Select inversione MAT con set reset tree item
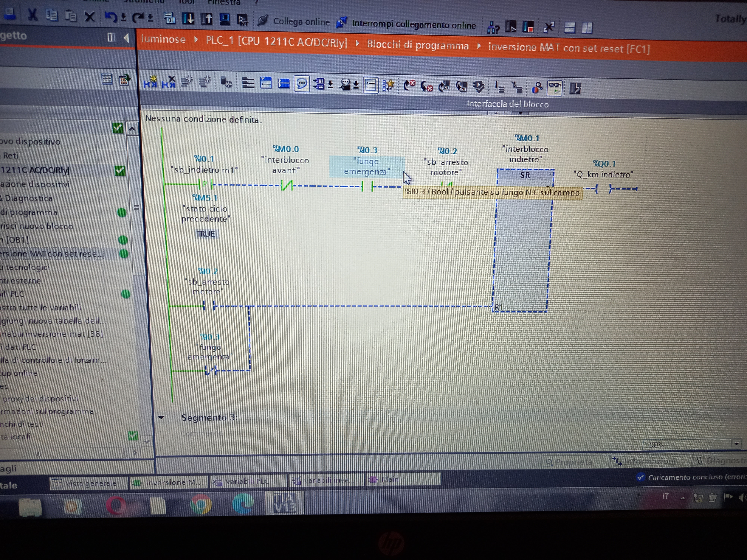This screenshot has height=560, width=747. pyautogui.click(x=51, y=254)
